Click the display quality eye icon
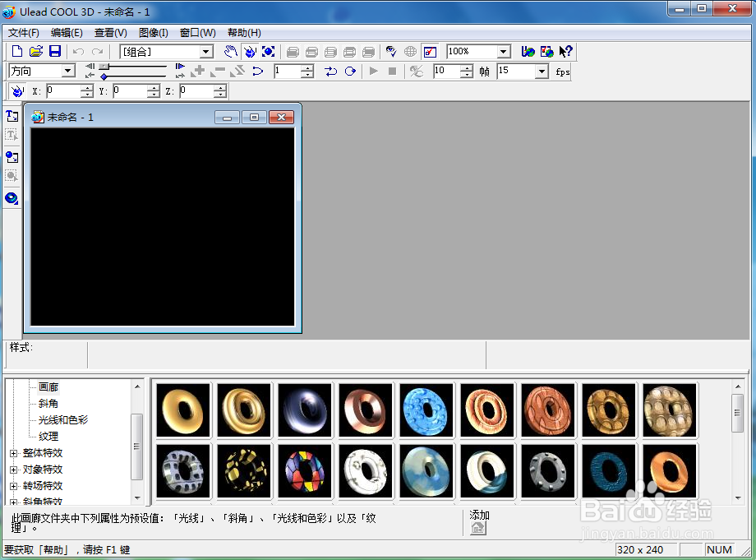Screen dimensions: 756x560 391,52
